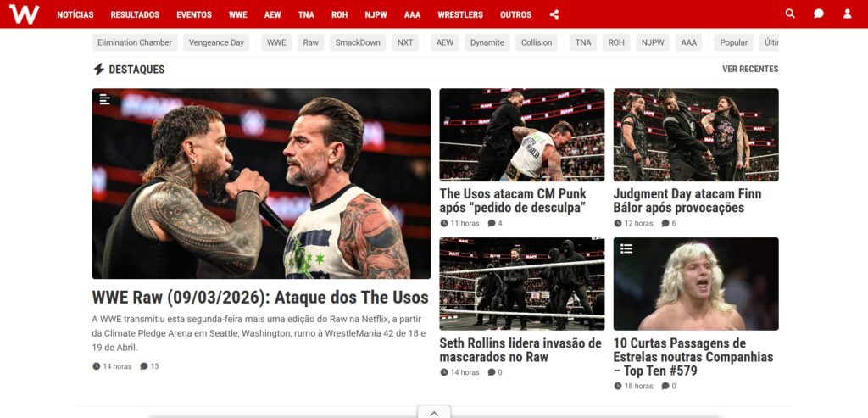Click the Ver Recentes link
This screenshot has width=868, height=418.
[750, 70]
